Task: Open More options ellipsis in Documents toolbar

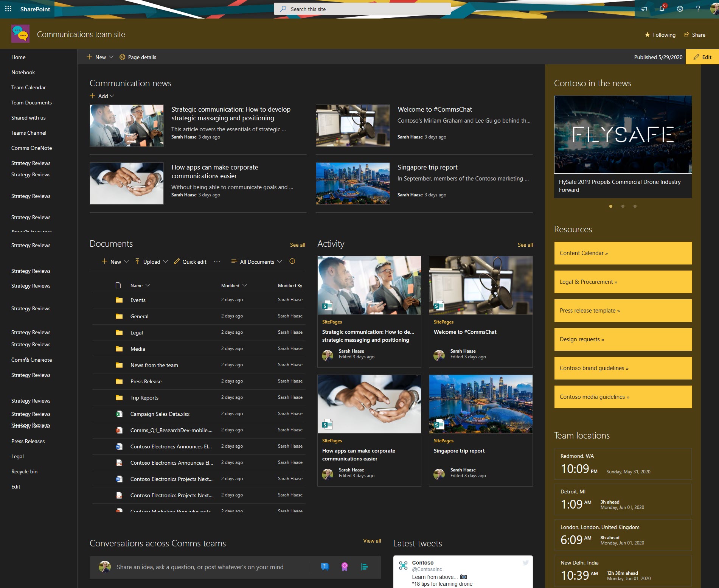Action: [x=217, y=261]
